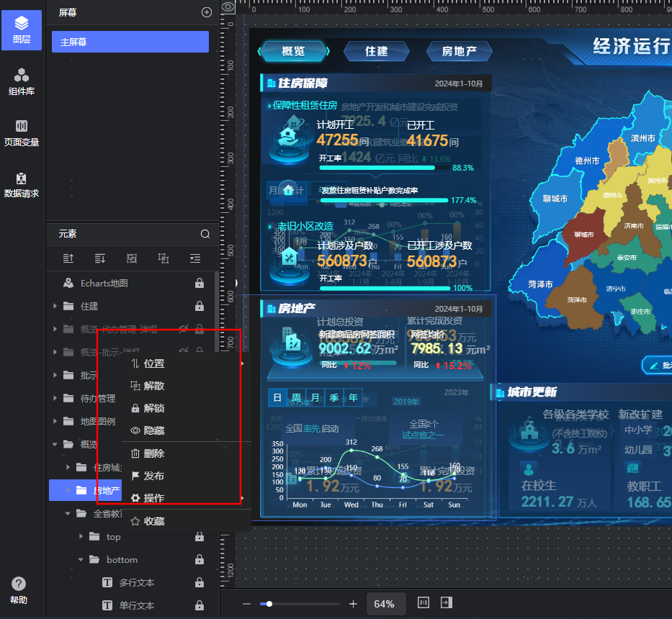Viewport: 672px width, 619px height.
Task: Open the 帮助 help icon
Action: click(19, 584)
